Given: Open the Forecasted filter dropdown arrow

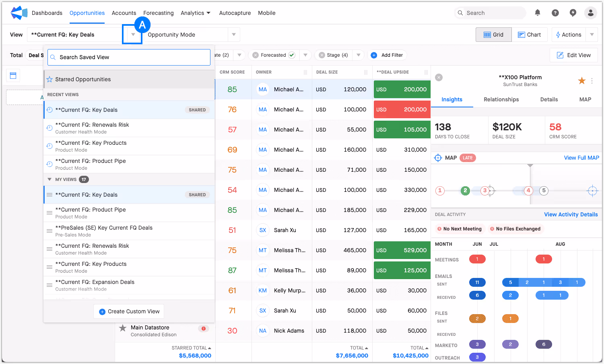Looking at the screenshot, I should (x=305, y=55).
